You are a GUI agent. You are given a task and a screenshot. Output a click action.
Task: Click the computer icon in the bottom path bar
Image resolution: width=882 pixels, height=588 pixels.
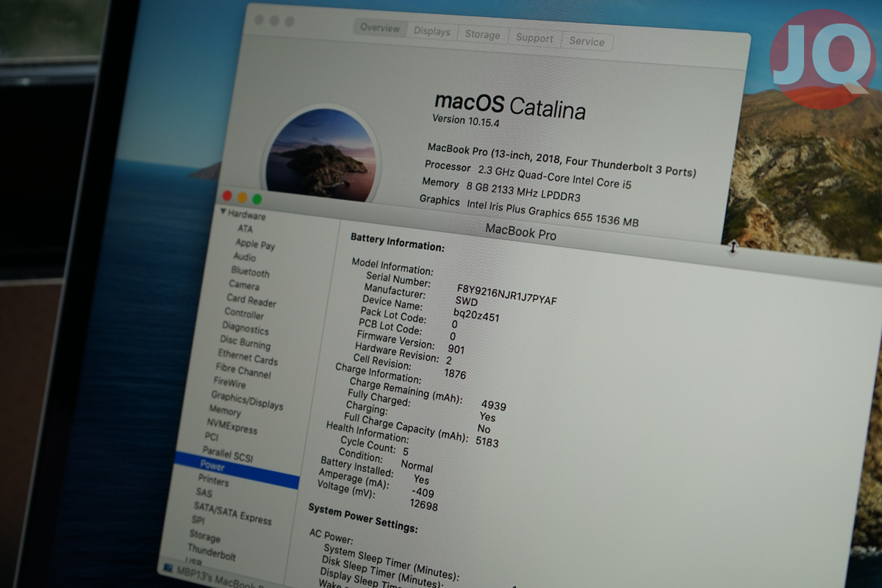168,568
